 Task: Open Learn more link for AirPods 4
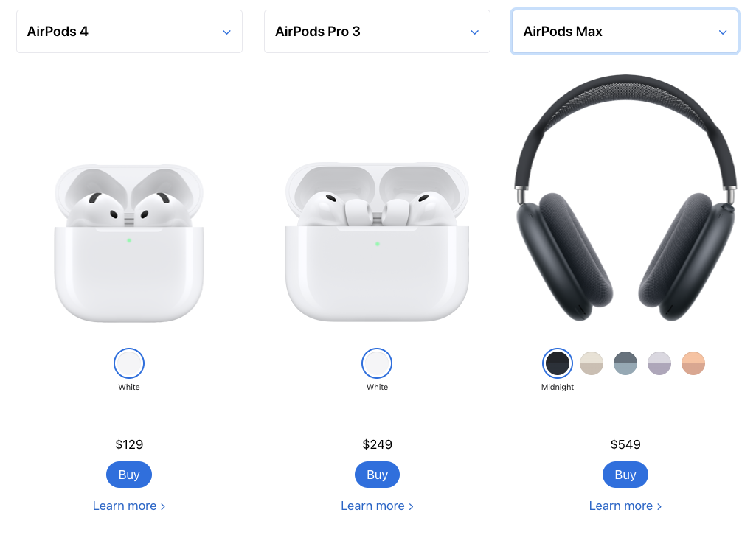click(x=129, y=506)
